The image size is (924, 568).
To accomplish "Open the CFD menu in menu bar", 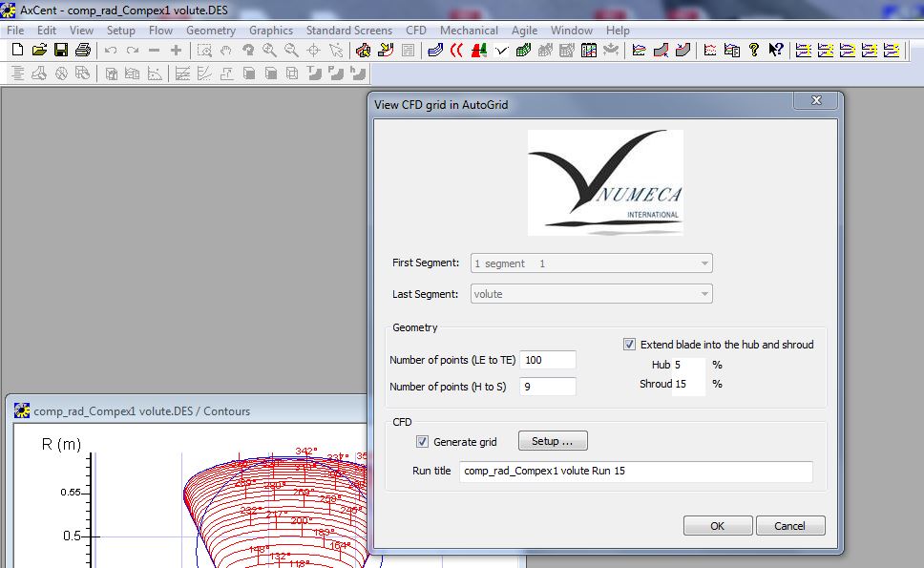I will point(416,31).
